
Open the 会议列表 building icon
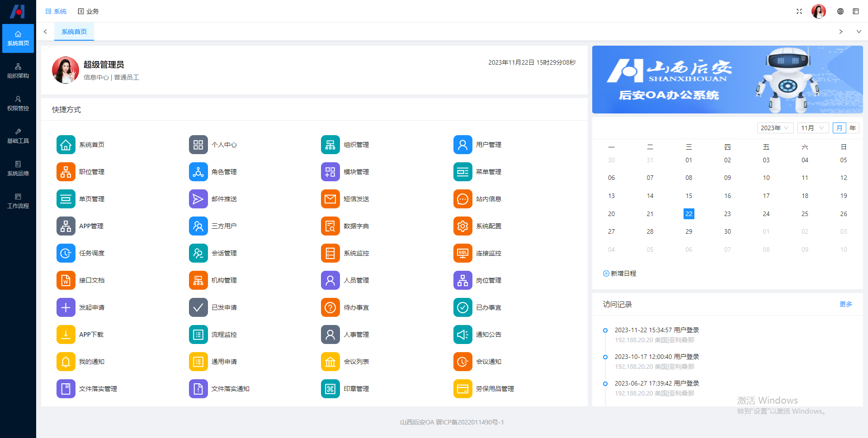click(330, 362)
